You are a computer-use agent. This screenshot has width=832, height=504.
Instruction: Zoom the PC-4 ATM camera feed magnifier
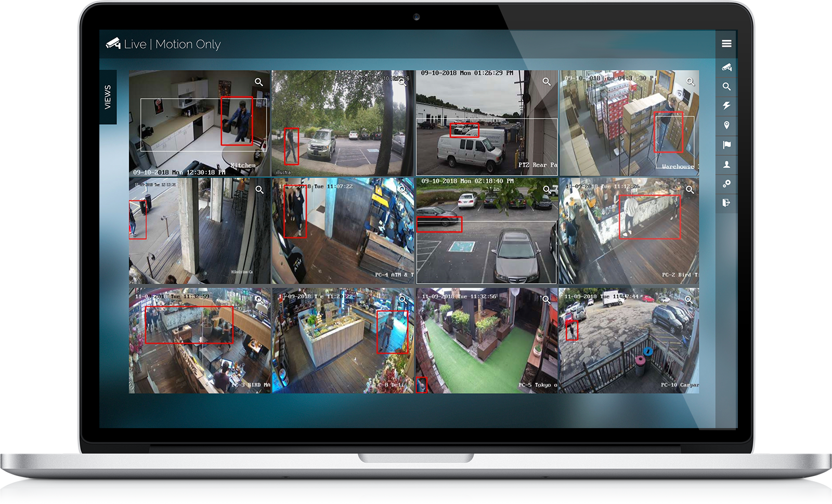coord(402,190)
